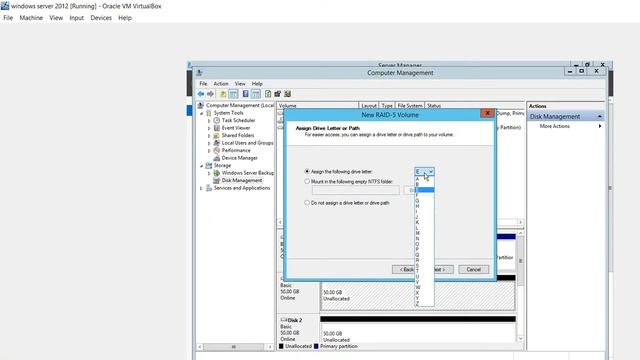Click the Shared Folders icon in tree
Image resolution: width=640 pixels, height=360 pixels.
pyautogui.click(x=217, y=135)
